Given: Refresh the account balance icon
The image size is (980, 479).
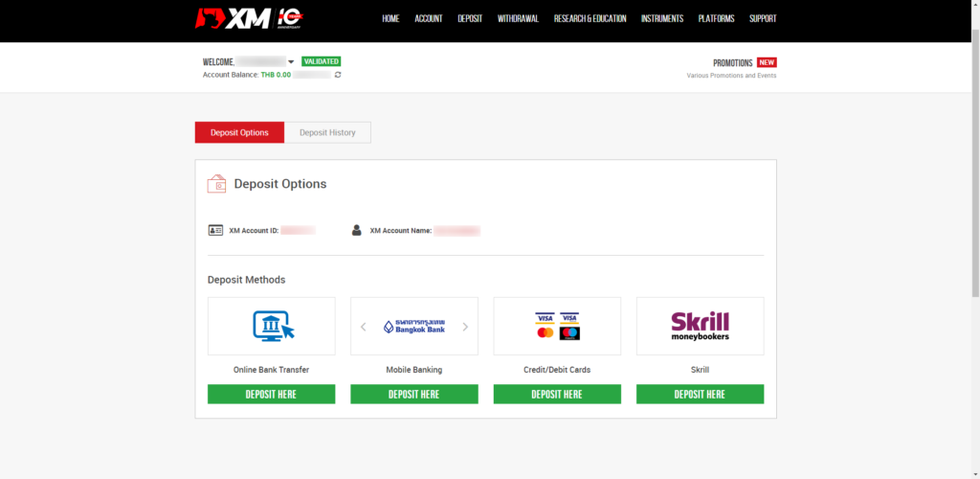Looking at the screenshot, I should click(338, 75).
